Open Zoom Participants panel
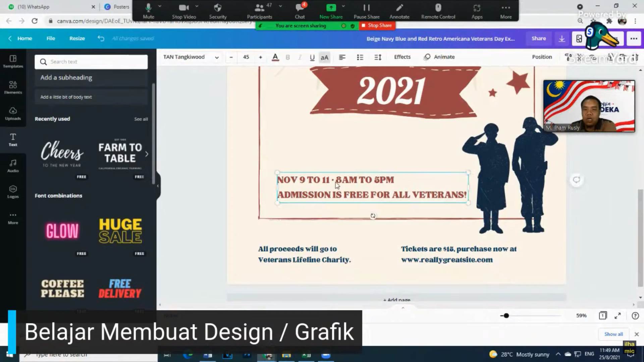644x362 pixels. tap(259, 11)
